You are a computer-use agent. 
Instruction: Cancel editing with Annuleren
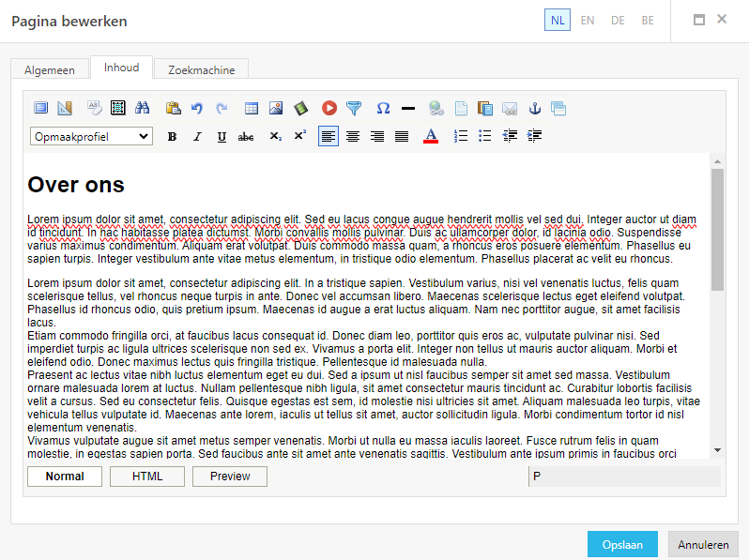pyautogui.click(x=703, y=544)
